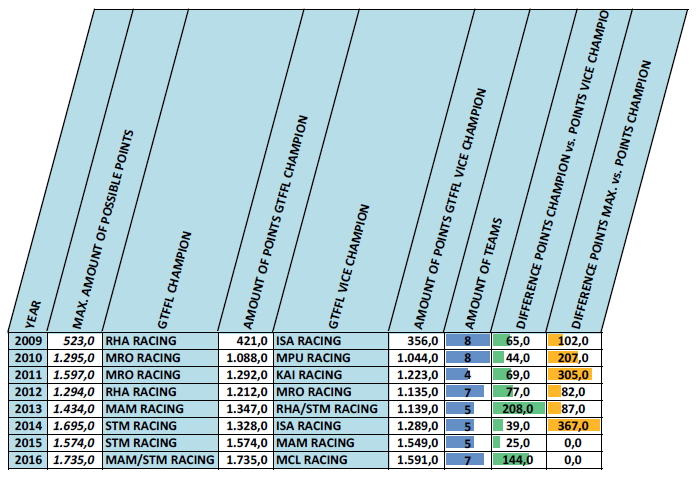The image size is (698, 478).
Task: Select max points cell 1.295,0
Action: [x=75, y=358]
